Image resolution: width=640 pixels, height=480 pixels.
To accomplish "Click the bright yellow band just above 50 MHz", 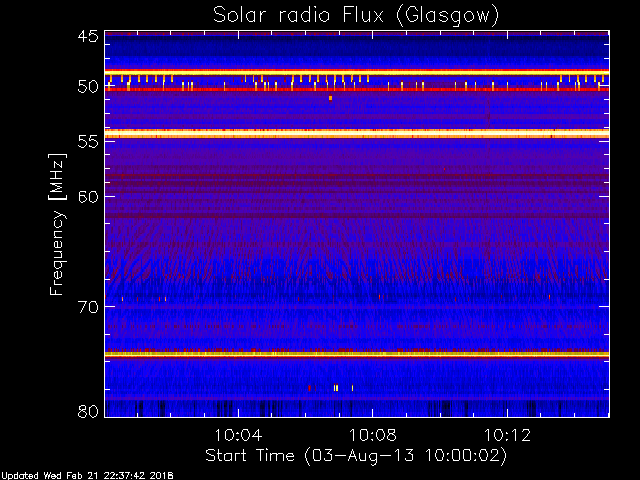I will click(357, 72).
